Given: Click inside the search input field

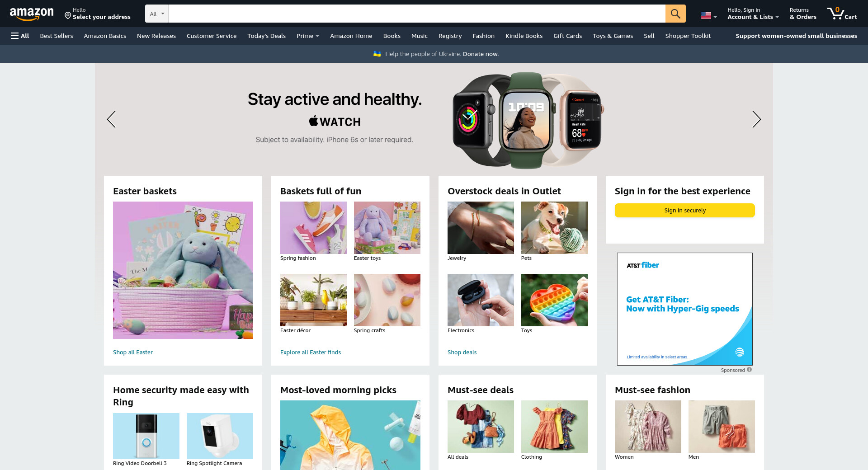Looking at the screenshot, I should 416,14.
